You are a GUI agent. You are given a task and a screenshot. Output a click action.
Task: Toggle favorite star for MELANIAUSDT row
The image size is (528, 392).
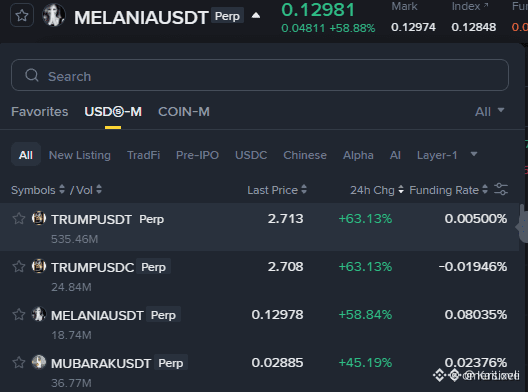click(x=19, y=315)
